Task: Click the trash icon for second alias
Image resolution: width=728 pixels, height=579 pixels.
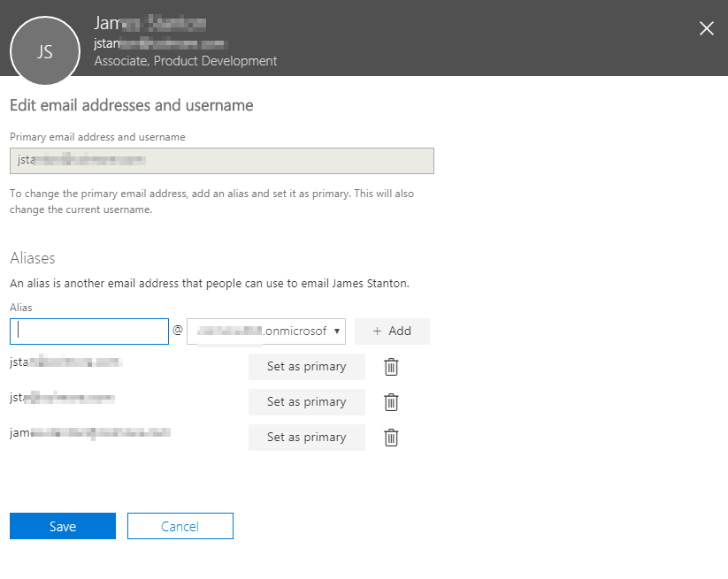Action: [391, 402]
